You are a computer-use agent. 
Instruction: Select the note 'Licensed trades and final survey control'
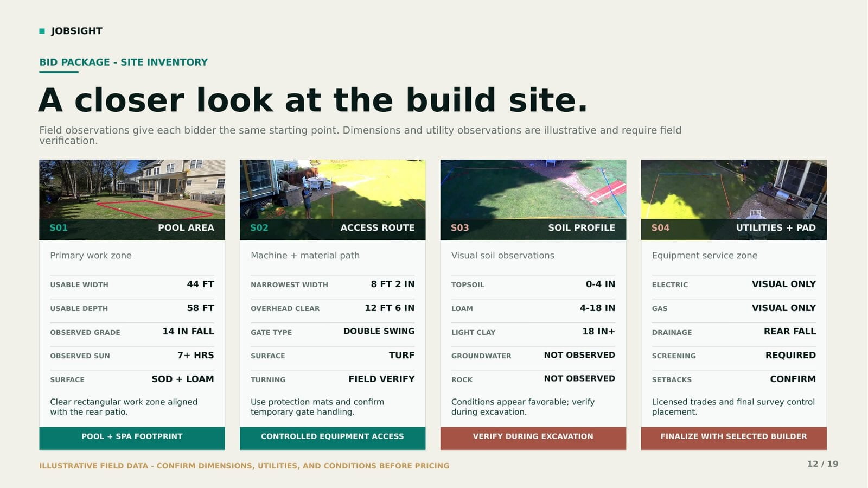click(733, 402)
